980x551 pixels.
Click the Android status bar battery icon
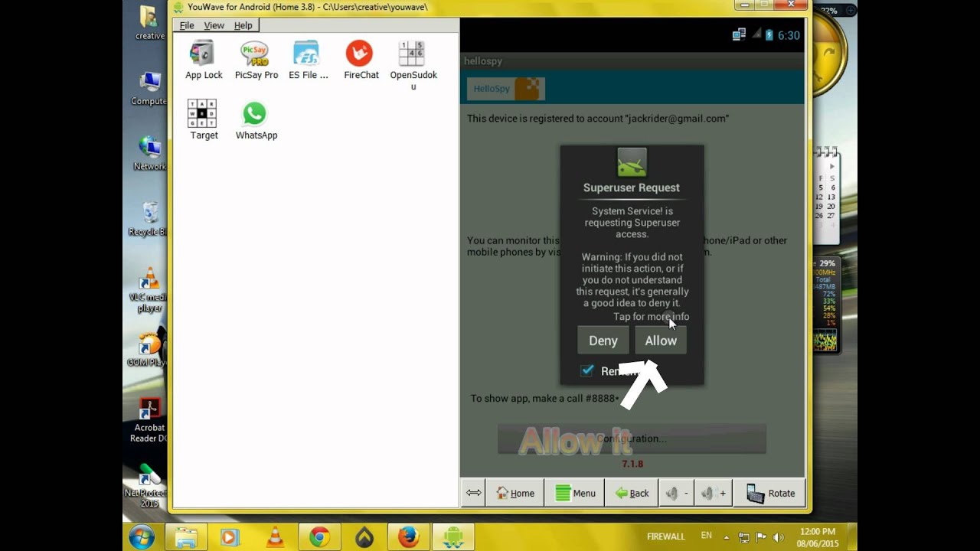pyautogui.click(x=769, y=35)
